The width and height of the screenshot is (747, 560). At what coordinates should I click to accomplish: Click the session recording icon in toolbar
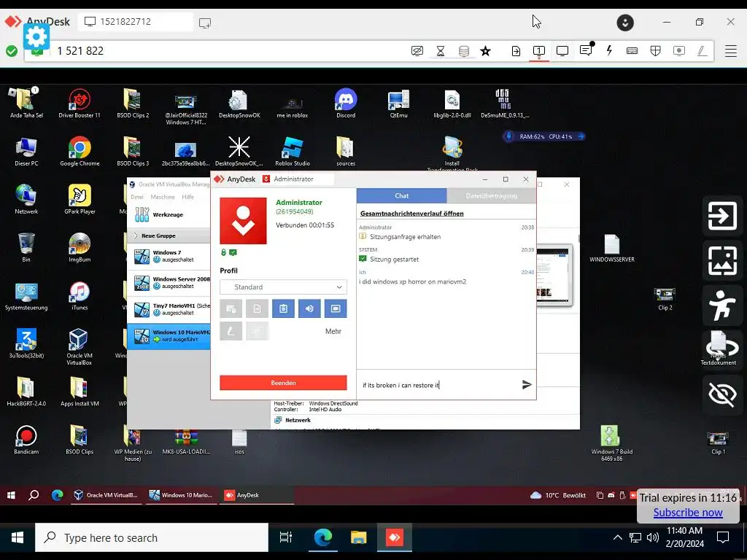click(679, 51)
